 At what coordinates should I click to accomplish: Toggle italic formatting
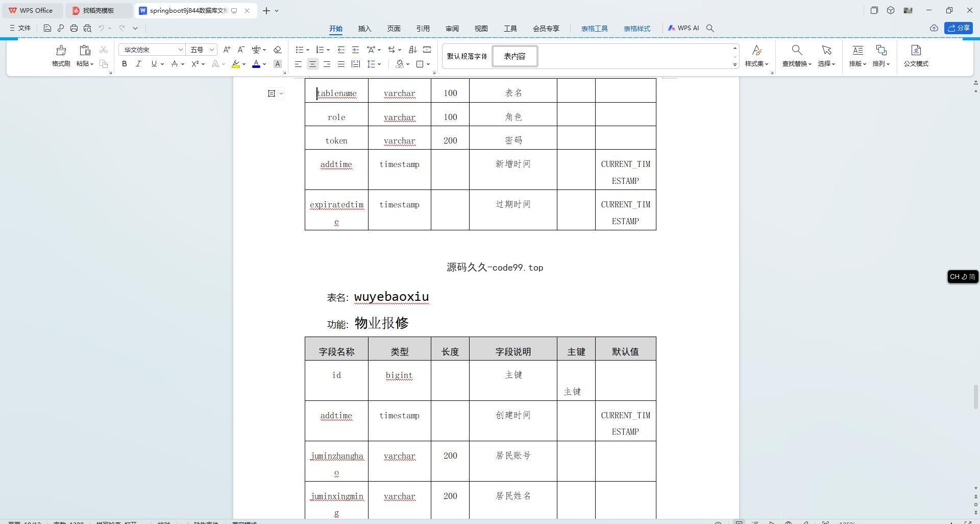[138, 64]
